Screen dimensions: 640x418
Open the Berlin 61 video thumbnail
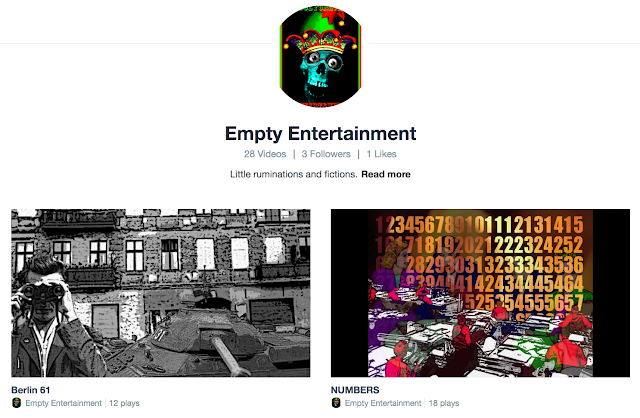coord(160,293)
